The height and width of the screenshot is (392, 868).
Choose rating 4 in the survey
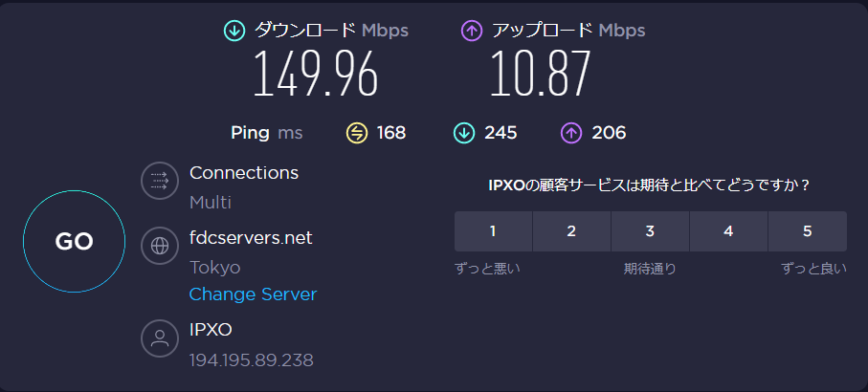point(728,231)
